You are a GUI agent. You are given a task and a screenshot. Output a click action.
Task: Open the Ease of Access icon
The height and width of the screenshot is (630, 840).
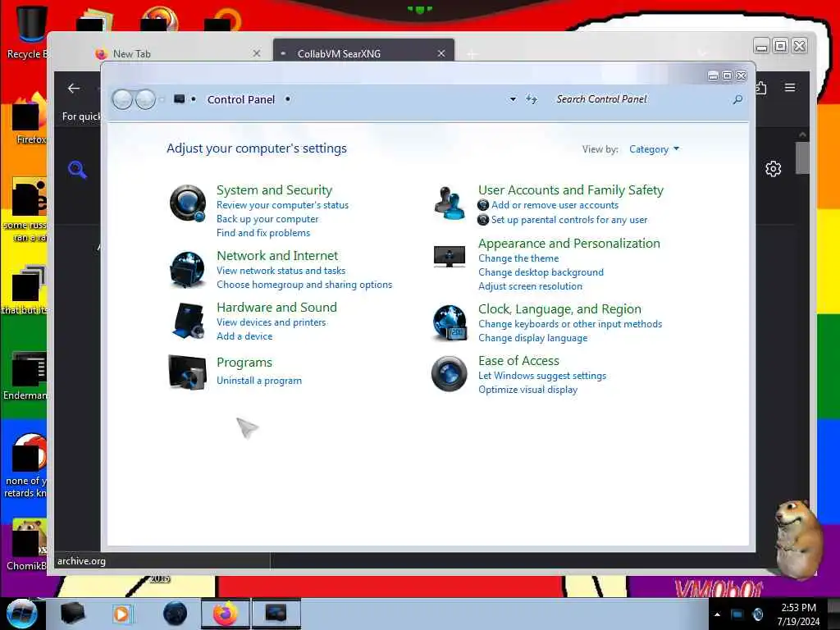coord(450,373)
